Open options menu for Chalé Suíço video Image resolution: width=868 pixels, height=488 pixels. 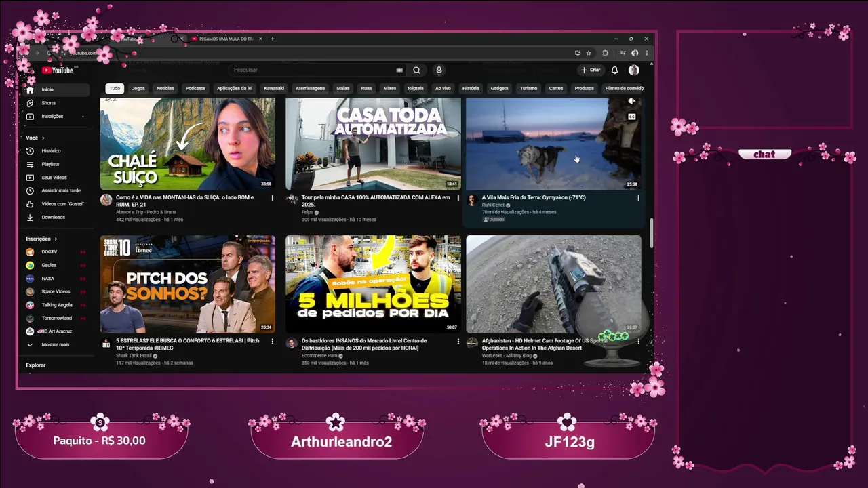click(x=273, y=198)
